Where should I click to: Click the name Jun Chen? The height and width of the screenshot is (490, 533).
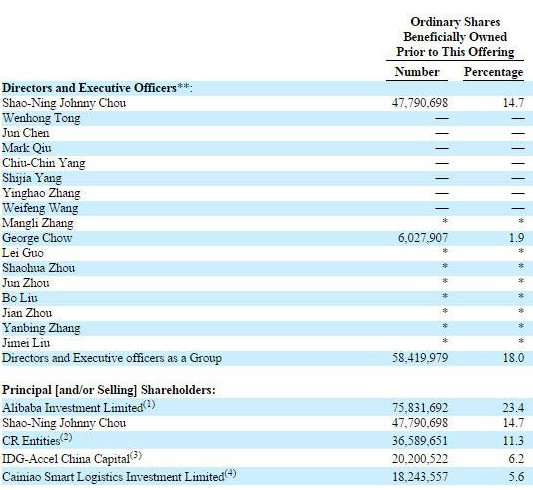point(26,133)
